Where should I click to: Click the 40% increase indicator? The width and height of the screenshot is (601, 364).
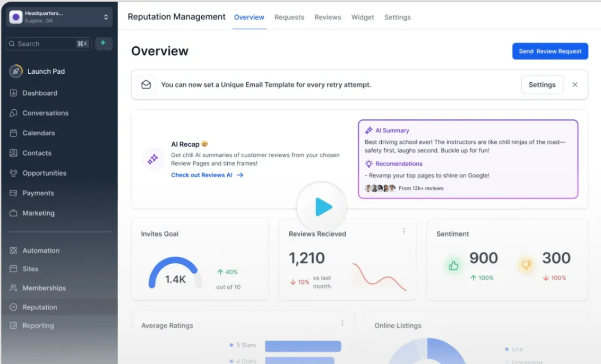coord(228,272)
